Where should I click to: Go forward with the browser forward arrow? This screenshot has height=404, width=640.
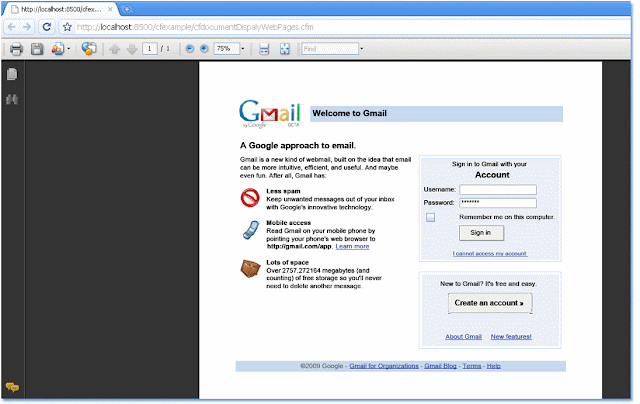tap(27, 27)
